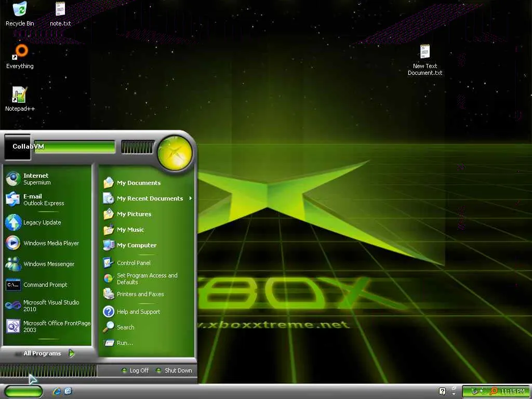This screenshot has height=399, width=532.
Task: Open the Run... dialog
Action: coord(147,343)
